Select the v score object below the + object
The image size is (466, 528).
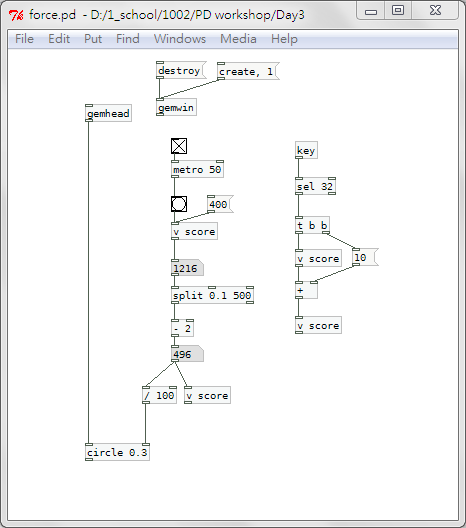click(319, 325)
